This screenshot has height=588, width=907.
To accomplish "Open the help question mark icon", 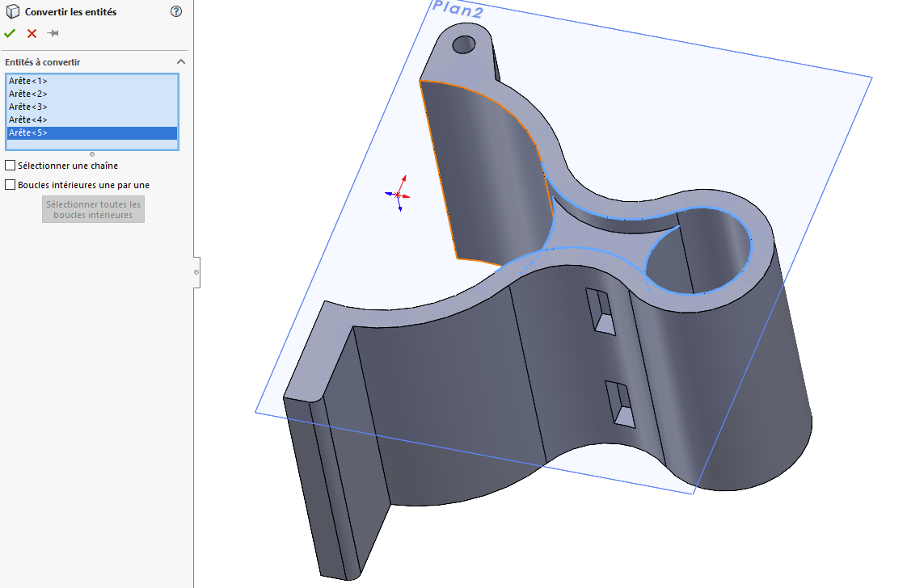I will coord(176,11).
